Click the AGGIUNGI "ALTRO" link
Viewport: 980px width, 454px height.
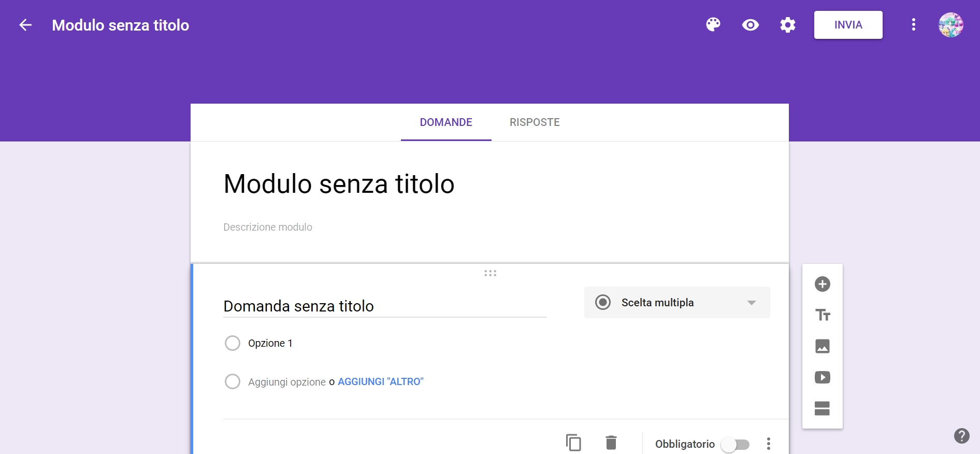381,382
